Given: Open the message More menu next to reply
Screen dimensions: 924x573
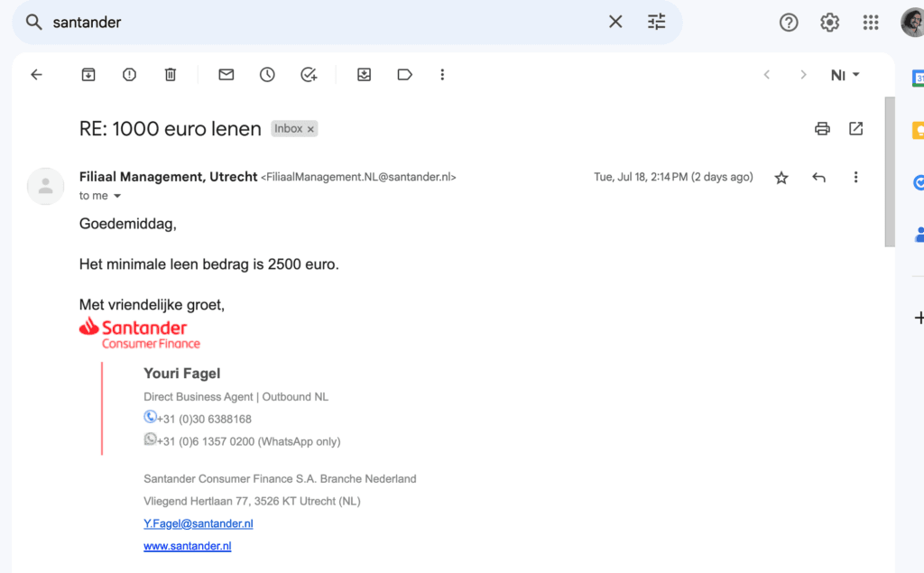Looking at the screenshot, I should (855, 178).
